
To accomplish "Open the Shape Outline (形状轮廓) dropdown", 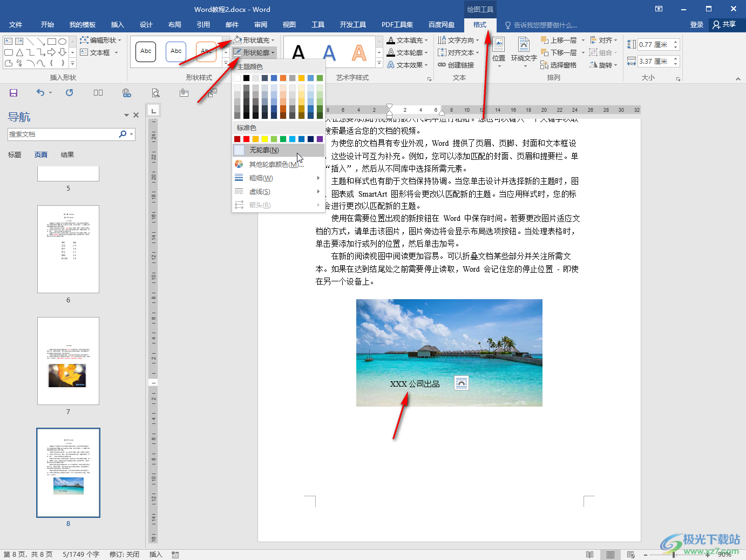I will [254, 52].
